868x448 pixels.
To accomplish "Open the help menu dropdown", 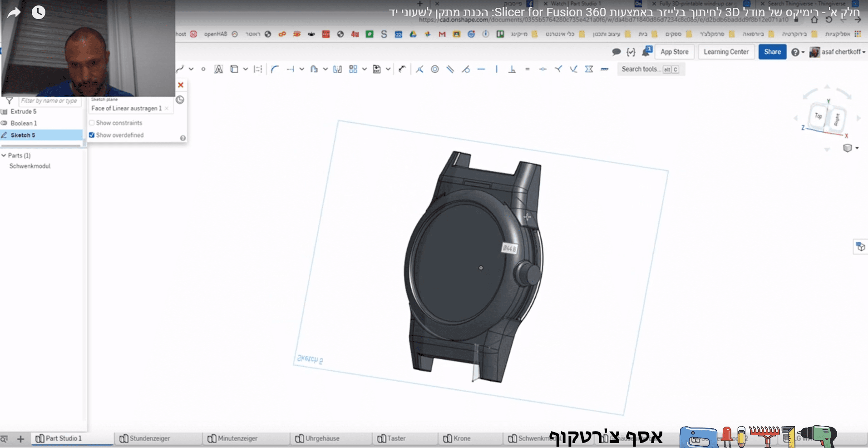I will pyautogui.click(x=798, y=52).
